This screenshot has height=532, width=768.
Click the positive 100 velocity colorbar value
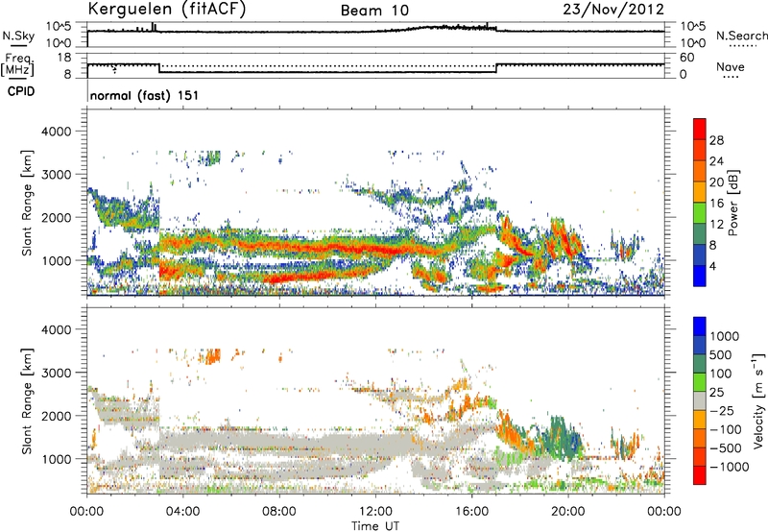pos(723,374)
